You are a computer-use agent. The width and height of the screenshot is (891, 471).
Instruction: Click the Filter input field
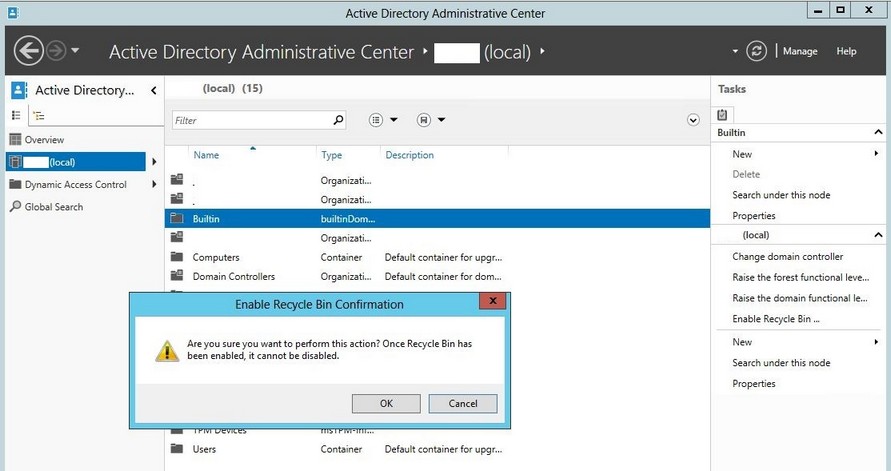click(252, 120)
